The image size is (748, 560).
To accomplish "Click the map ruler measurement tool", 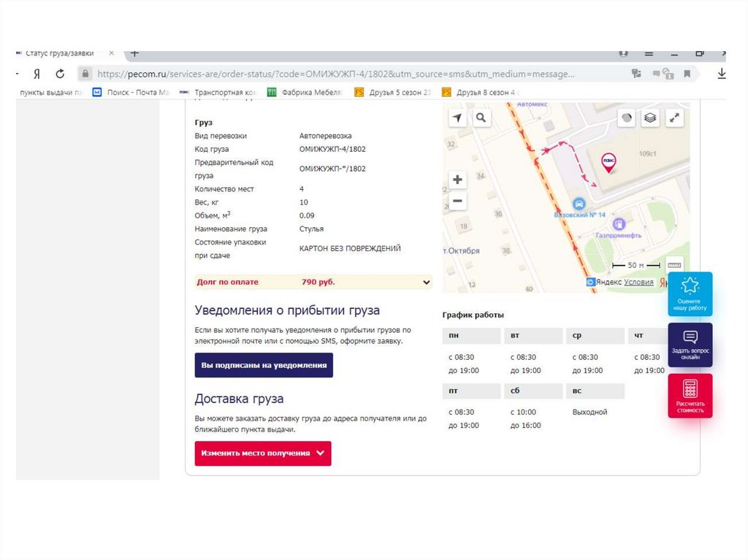I will 673,265.
